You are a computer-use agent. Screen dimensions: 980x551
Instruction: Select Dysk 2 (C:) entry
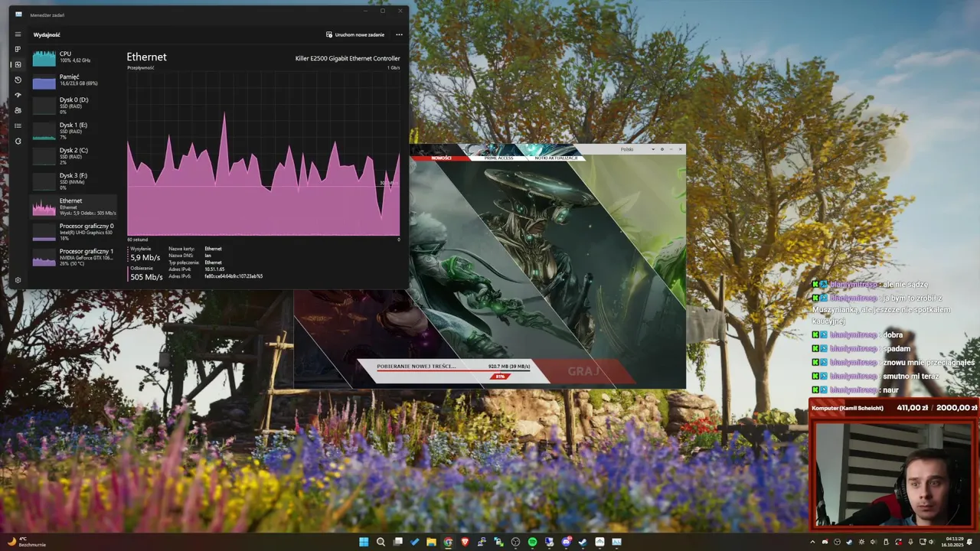73,156
